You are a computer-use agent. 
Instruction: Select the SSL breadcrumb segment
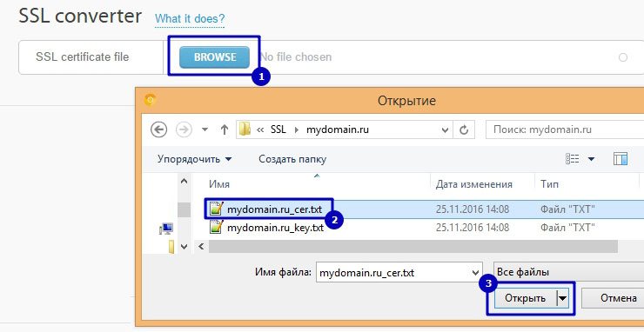(278, 129)
